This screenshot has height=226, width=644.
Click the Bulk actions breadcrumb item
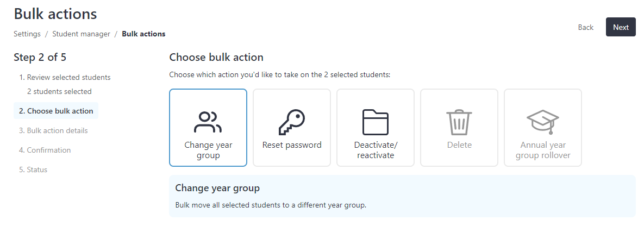pyautogui.click(x=144, y=34)
